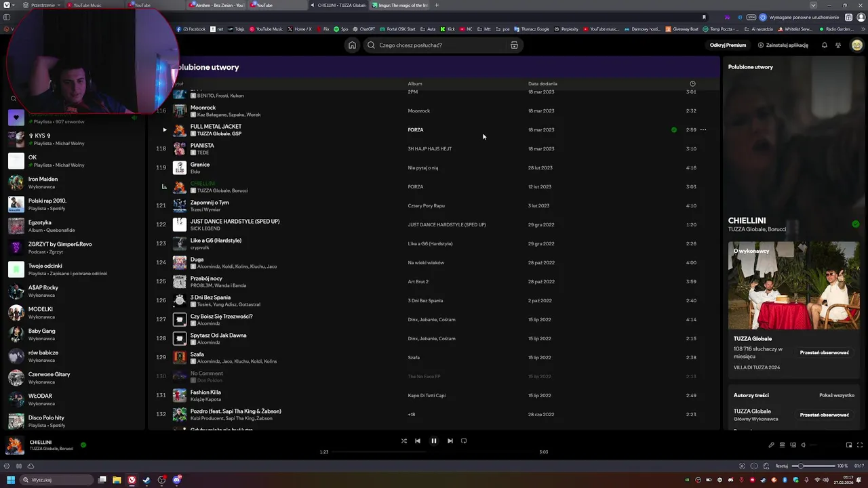
Task: Toggle liked checkmark on FULL METAL JACKET row
Action: coord(673,129)
